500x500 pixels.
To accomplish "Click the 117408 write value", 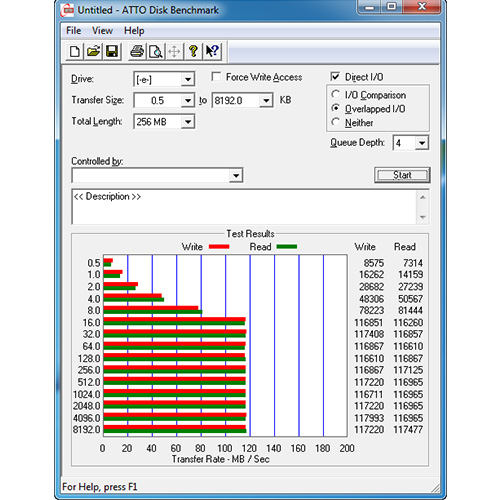I will click(369, 334).
